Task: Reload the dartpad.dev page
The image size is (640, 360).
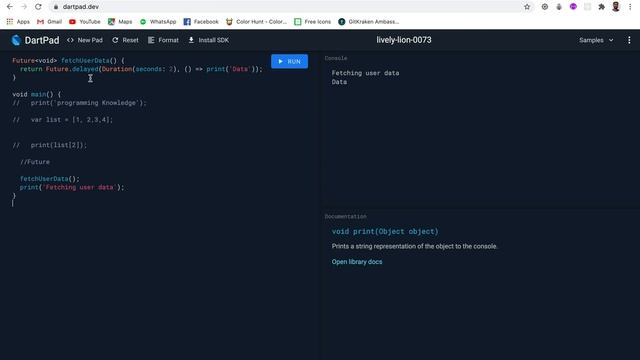Action: [x=38, y=7]
